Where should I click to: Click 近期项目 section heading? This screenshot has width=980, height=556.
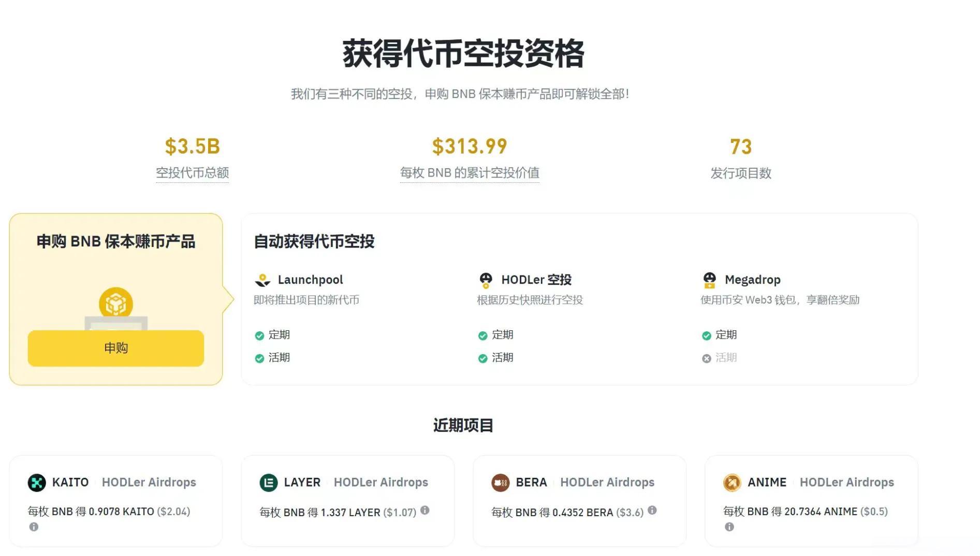coord(463,426)
